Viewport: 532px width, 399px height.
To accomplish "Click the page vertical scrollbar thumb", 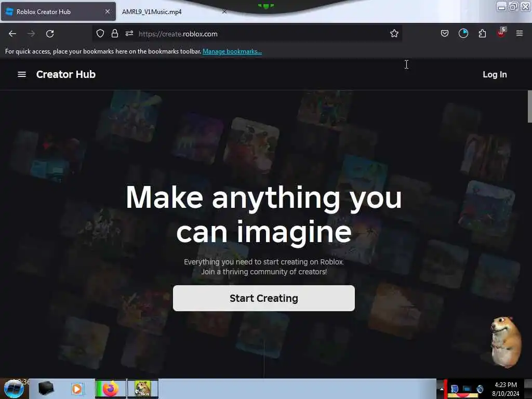I will click(529, 106).
